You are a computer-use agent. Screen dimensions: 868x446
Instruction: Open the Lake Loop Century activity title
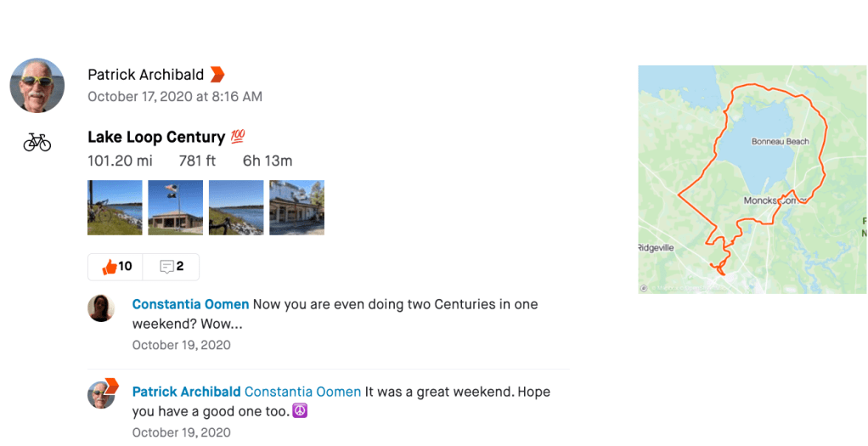[x=156, y=137]
